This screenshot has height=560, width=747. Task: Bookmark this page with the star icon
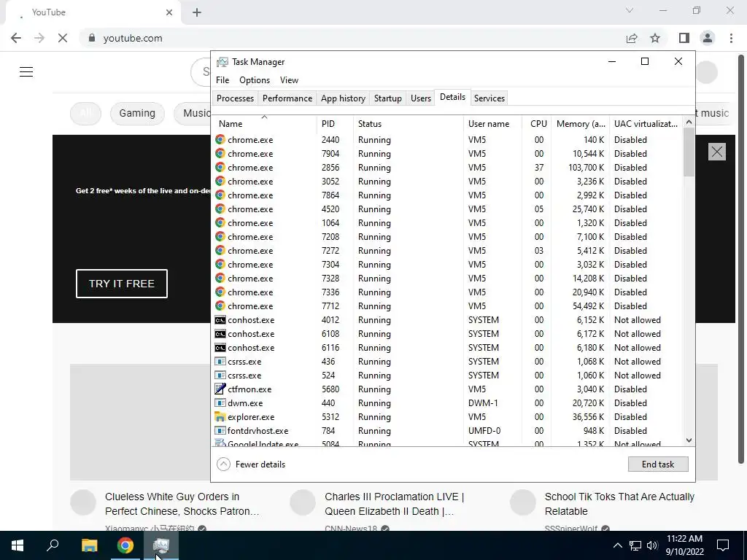655,38
